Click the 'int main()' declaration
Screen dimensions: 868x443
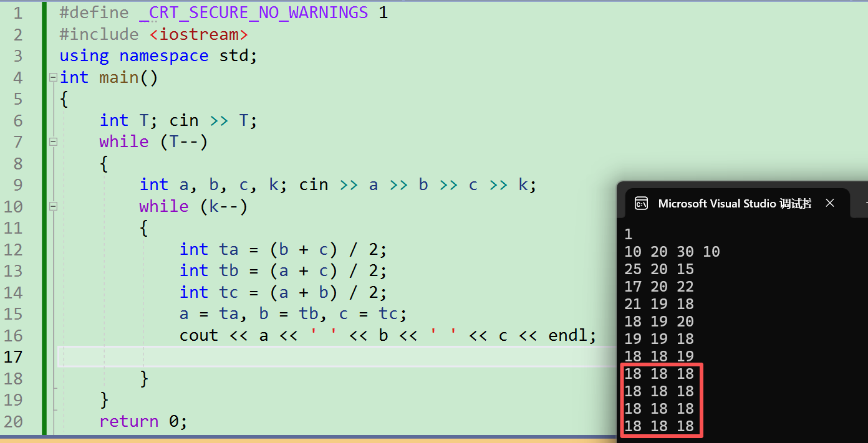coord(109,77)
